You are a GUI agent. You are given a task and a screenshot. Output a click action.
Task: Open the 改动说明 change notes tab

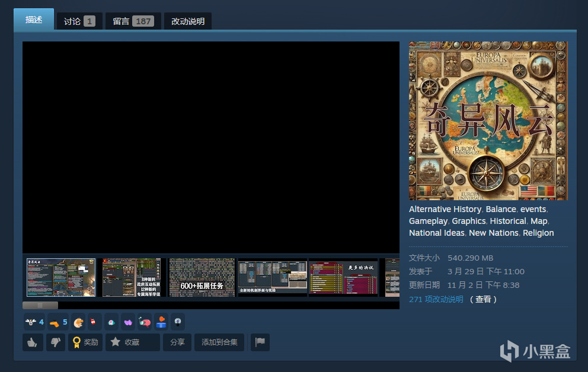click(x=188, y=21)
